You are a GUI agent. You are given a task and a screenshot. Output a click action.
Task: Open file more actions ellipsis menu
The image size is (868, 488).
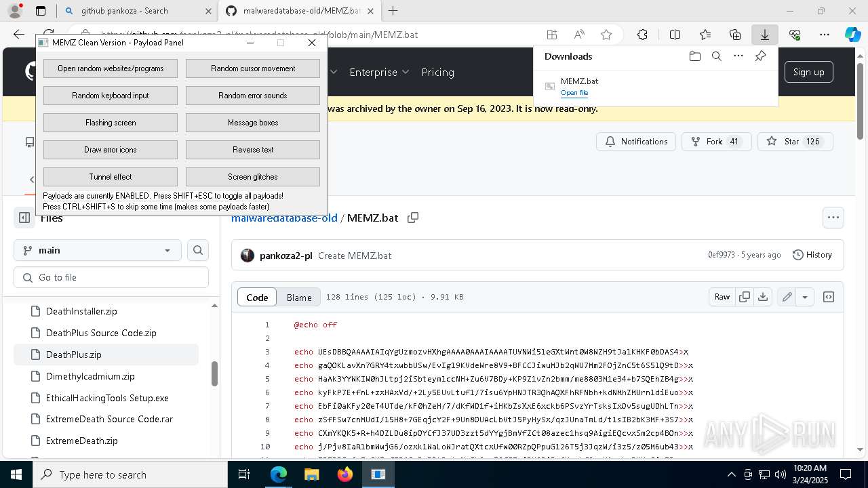(833, 218)
